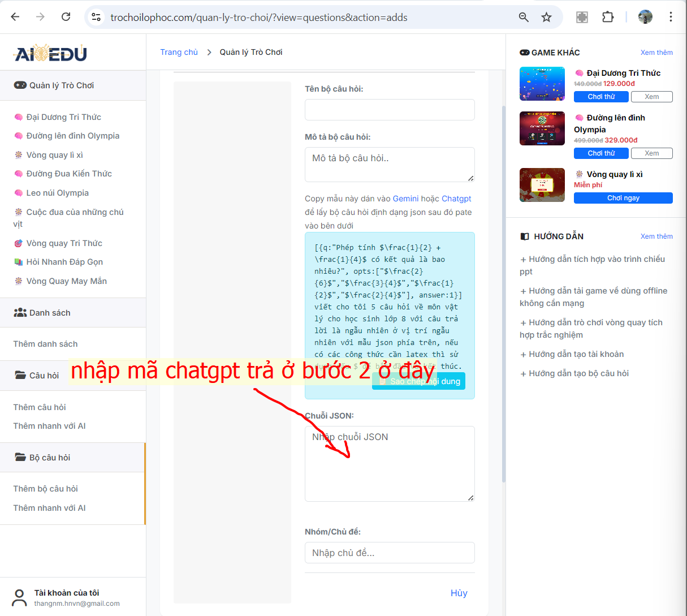687x616 pixels.
Task: Open the Trang chủ breadcrumb
Action: pyautogui.click(x=179, y=51)
